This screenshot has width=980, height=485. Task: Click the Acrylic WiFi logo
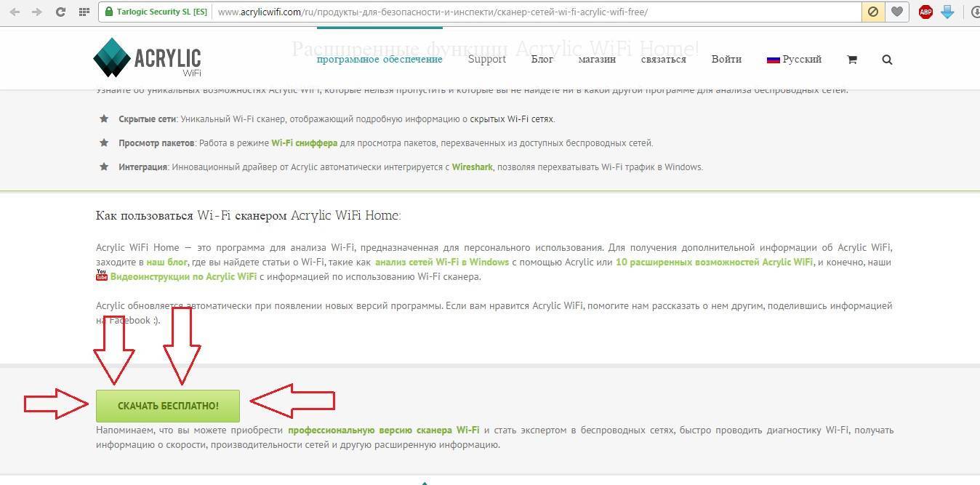148,58
